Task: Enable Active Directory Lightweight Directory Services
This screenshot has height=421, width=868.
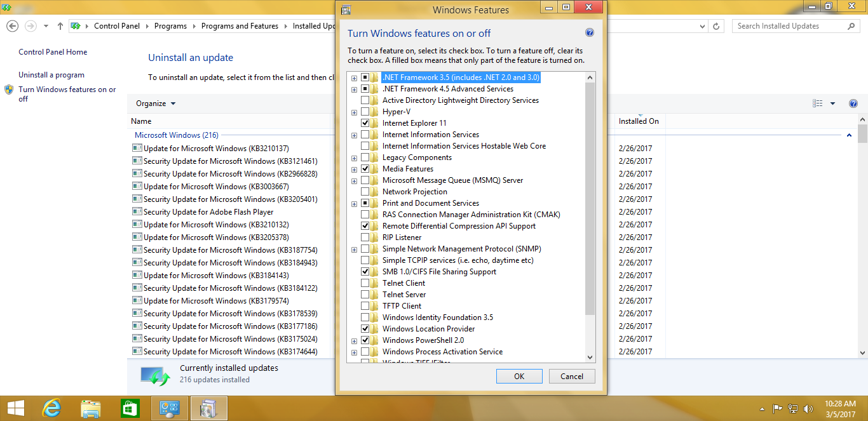Action: [365, 100]
